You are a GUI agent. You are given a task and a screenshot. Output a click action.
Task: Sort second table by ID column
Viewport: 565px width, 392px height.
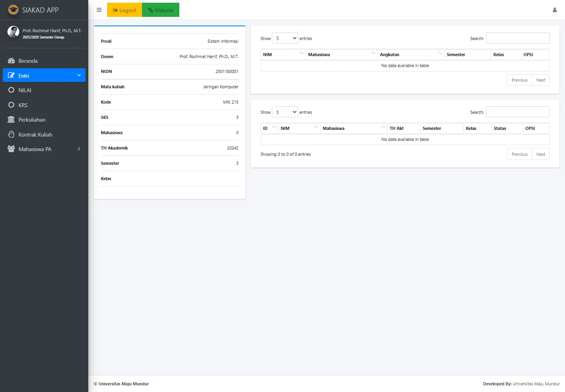click(x=269, y=128)
